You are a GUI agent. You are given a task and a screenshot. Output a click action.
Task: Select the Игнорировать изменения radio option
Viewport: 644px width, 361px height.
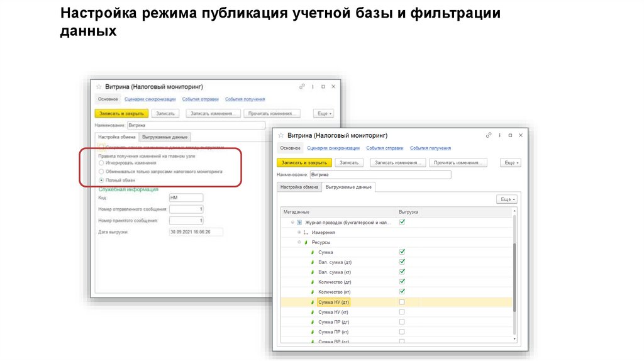pyautogui.click(x=101, y=163)
